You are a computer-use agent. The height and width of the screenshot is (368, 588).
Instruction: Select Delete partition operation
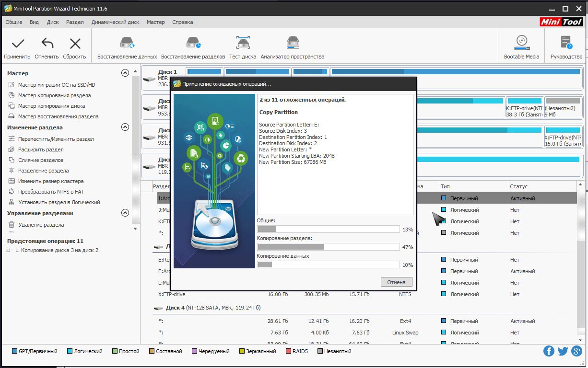pos(36,225)
